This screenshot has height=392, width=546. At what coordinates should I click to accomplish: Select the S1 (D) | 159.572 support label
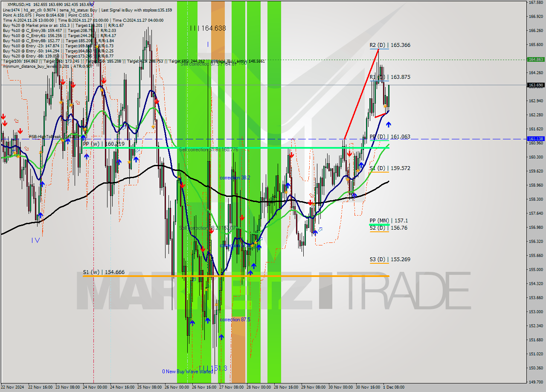390,168
